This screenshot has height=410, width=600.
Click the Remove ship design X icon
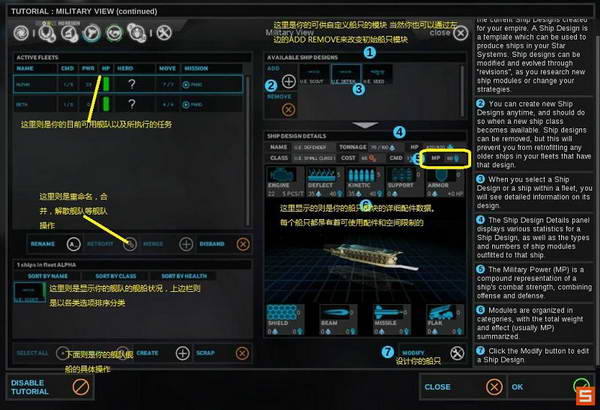[289, 110]
